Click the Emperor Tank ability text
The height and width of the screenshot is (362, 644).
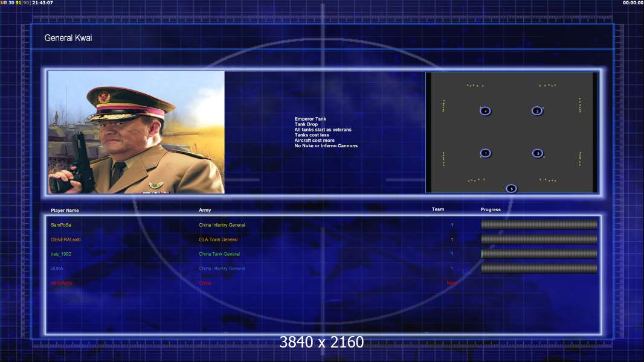coord(310,119)
